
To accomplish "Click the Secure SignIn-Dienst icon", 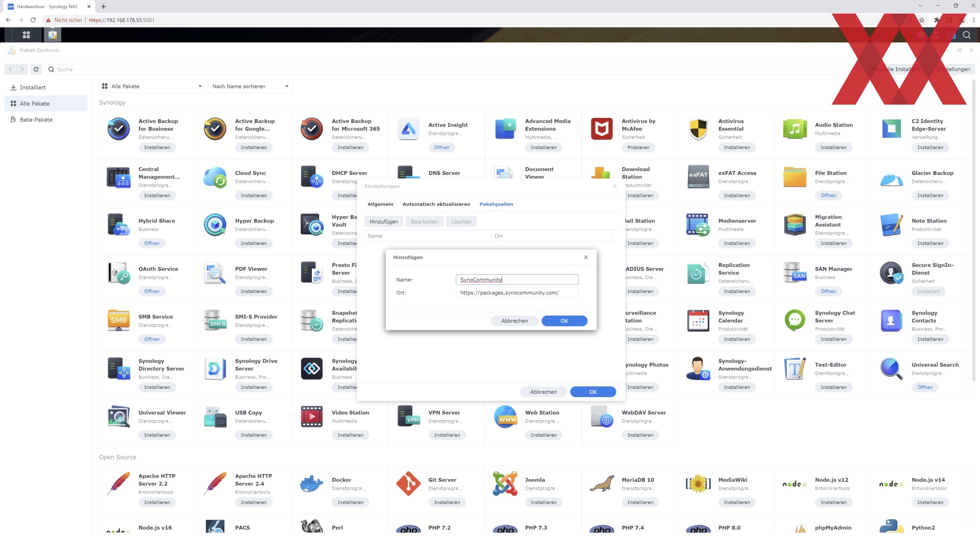I will pos(892,273).
